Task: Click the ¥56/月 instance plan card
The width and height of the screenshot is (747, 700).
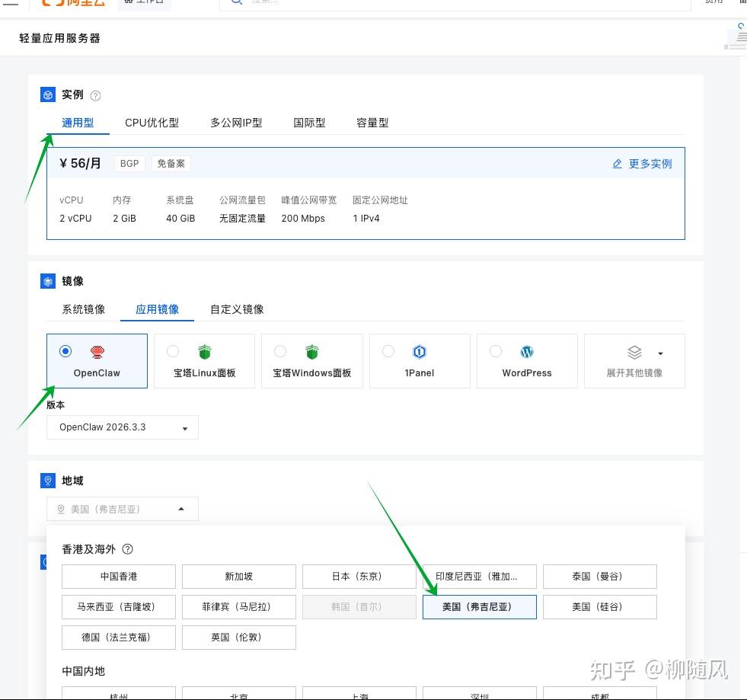Action: click(366, 193)
